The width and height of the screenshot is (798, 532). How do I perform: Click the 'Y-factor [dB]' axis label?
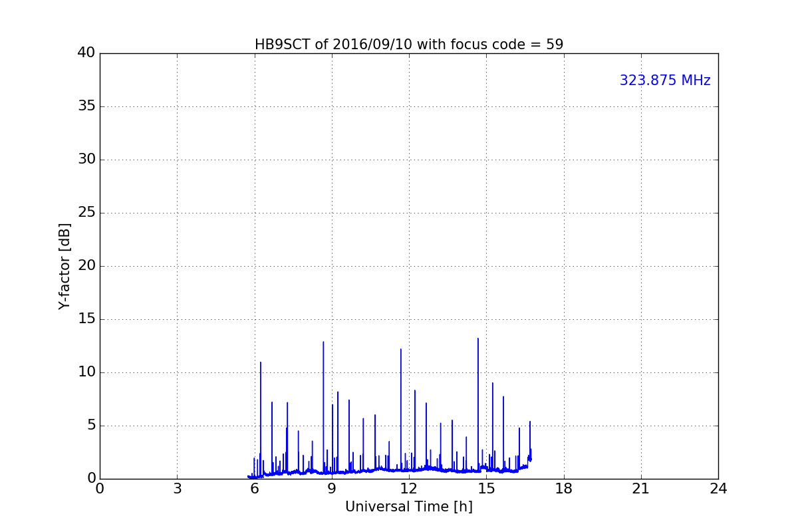point(65,266)
